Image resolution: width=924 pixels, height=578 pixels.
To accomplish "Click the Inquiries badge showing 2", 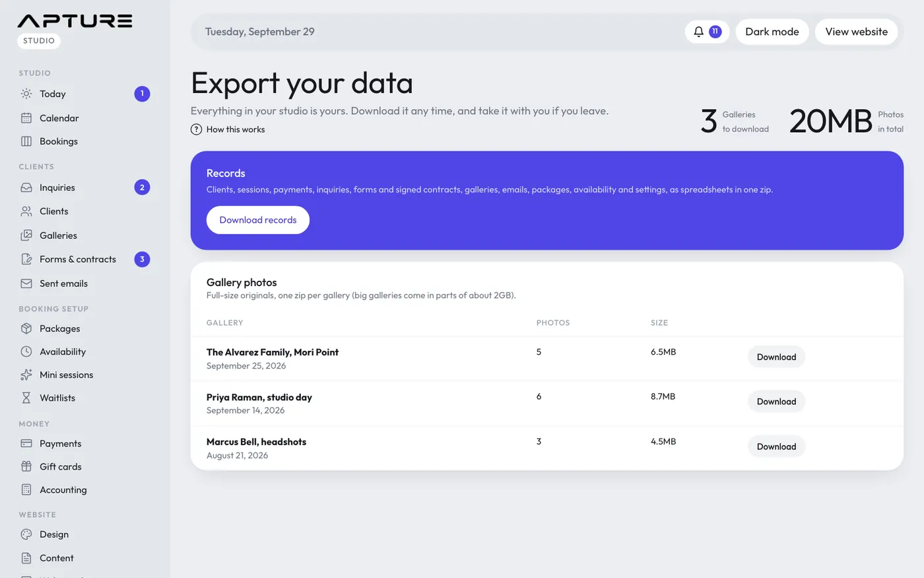I will [x=142, y=188].
